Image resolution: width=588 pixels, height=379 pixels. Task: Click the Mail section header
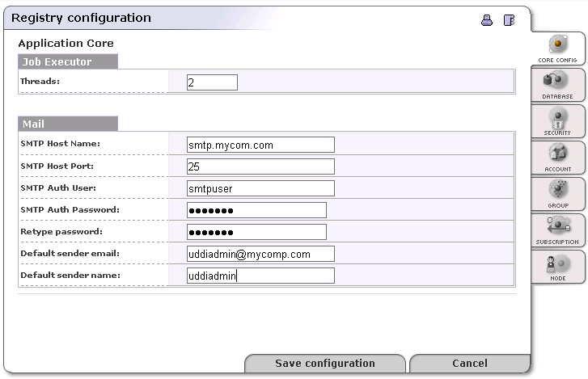[68, 124]
